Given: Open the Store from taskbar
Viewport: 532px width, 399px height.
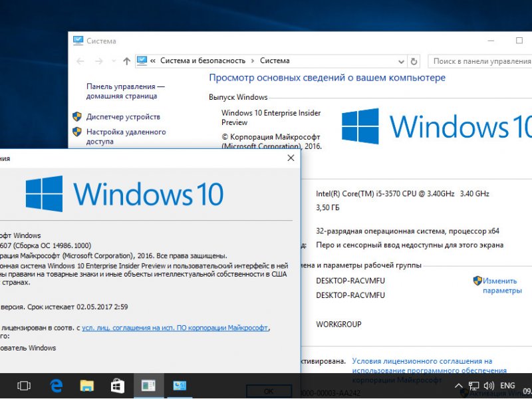Looking at the screenshot, I should 118,386.
